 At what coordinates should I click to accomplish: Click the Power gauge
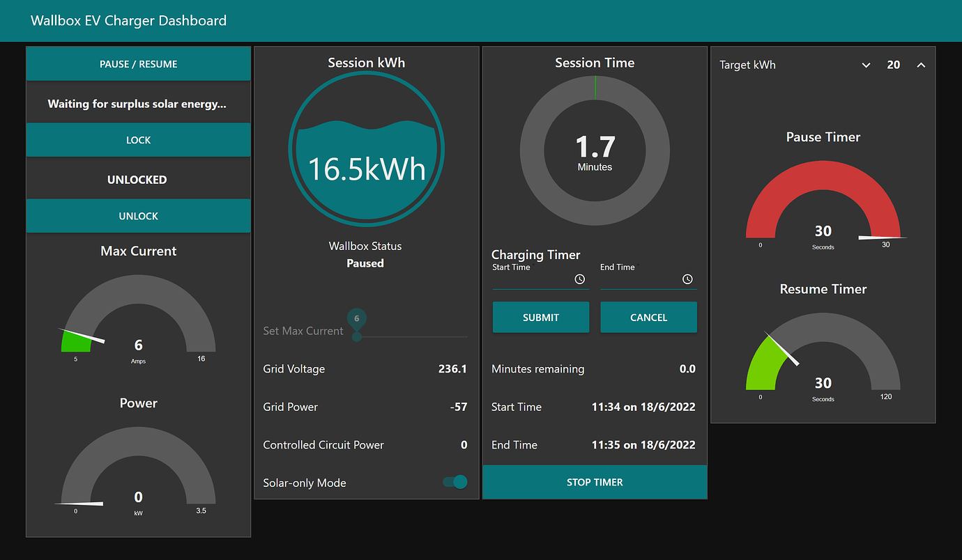click(138, 467)
